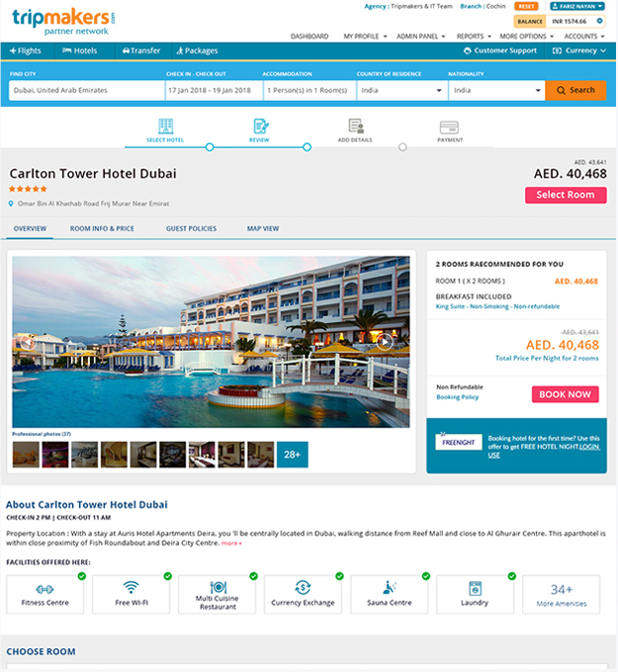Click the Currency Exchange facility icon
The image size is (618, 672).
303,588
